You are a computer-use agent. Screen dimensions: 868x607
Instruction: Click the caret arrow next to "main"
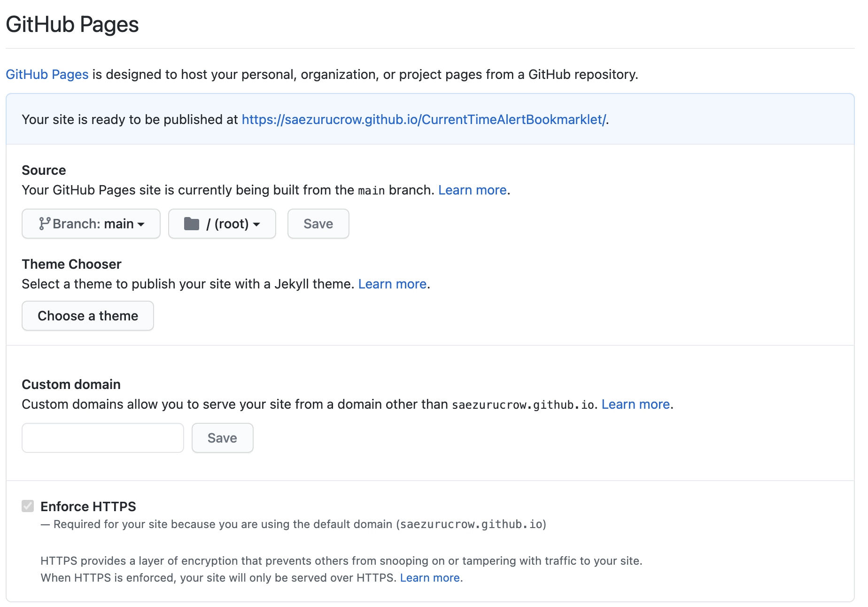tap(141, 225)
